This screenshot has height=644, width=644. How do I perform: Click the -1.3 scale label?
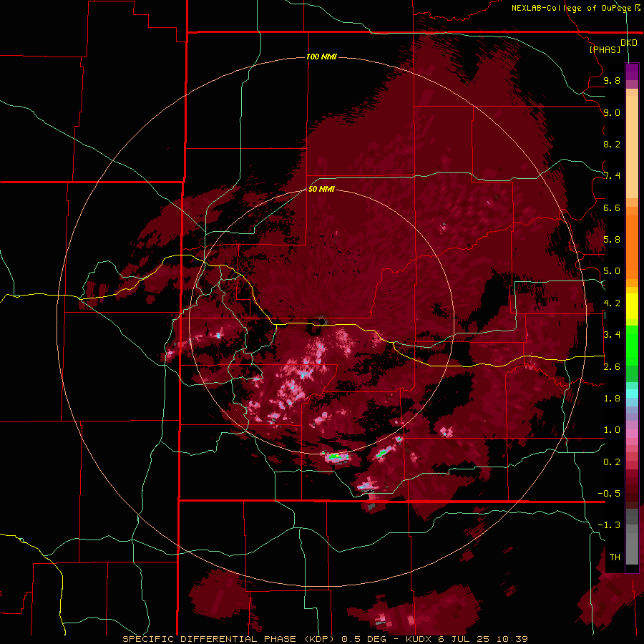609,525
